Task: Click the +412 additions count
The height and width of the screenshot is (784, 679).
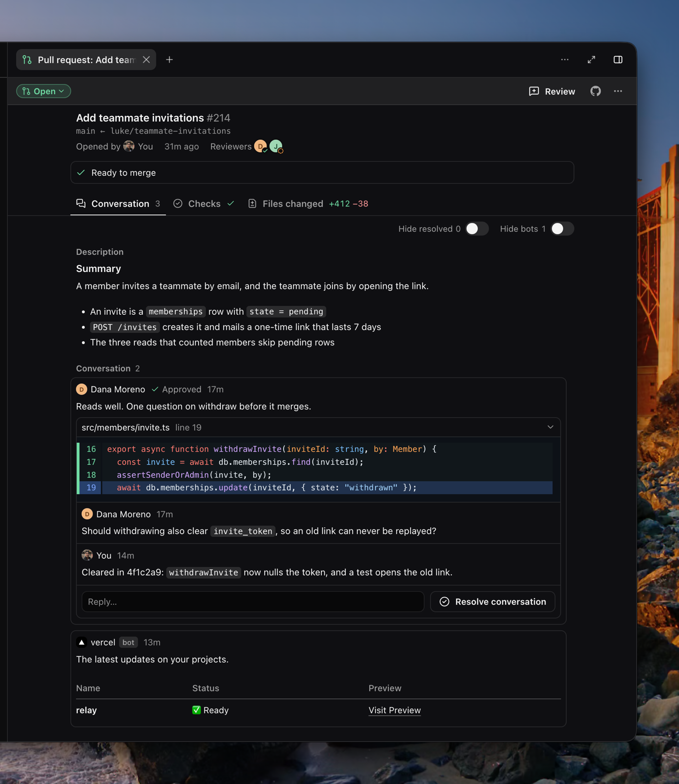Action: (339, 204)
